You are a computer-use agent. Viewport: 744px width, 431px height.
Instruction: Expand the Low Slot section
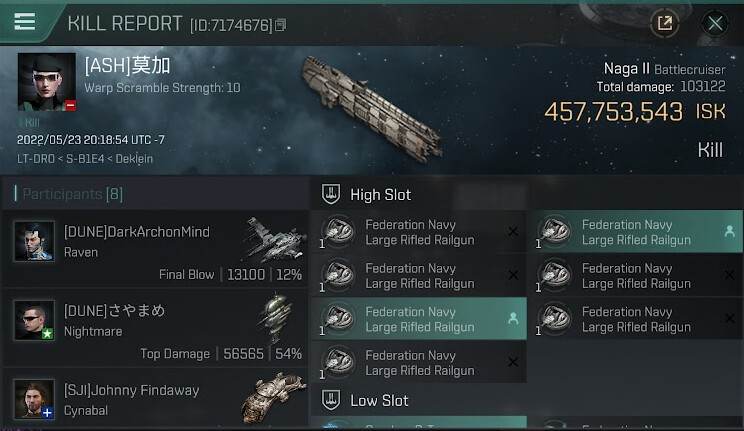click(x=331, y=400)
